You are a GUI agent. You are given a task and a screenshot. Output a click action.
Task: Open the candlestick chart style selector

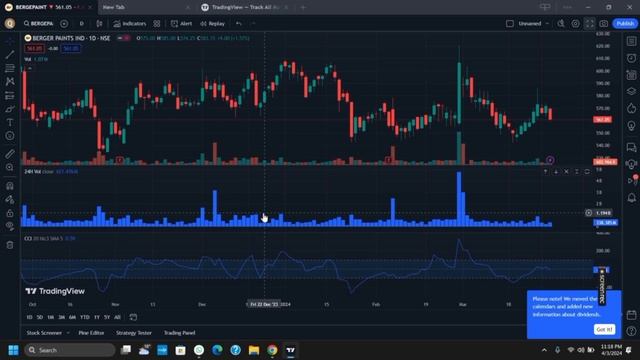pyautogui.click(x=99, y=24)
